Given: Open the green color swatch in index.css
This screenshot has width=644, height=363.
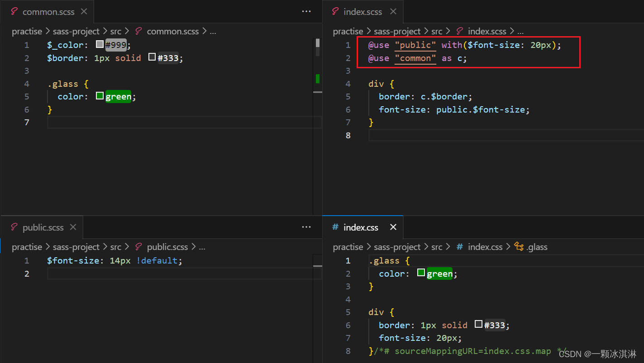Looking at the screenshot, I should click(x=421, y=273).
